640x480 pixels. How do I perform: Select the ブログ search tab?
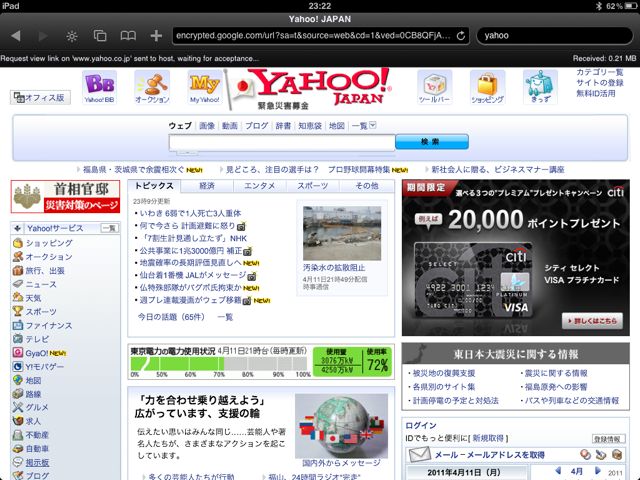[x=256, y=126]
